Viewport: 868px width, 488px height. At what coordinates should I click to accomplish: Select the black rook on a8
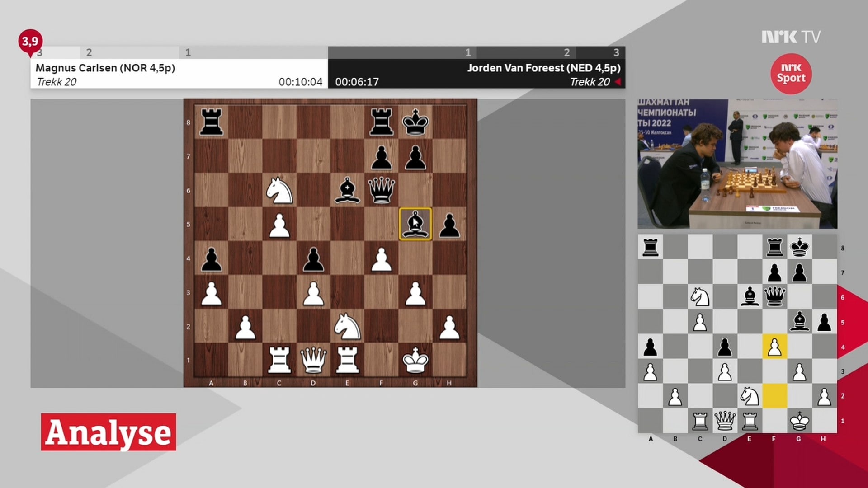tap(211, 122)
